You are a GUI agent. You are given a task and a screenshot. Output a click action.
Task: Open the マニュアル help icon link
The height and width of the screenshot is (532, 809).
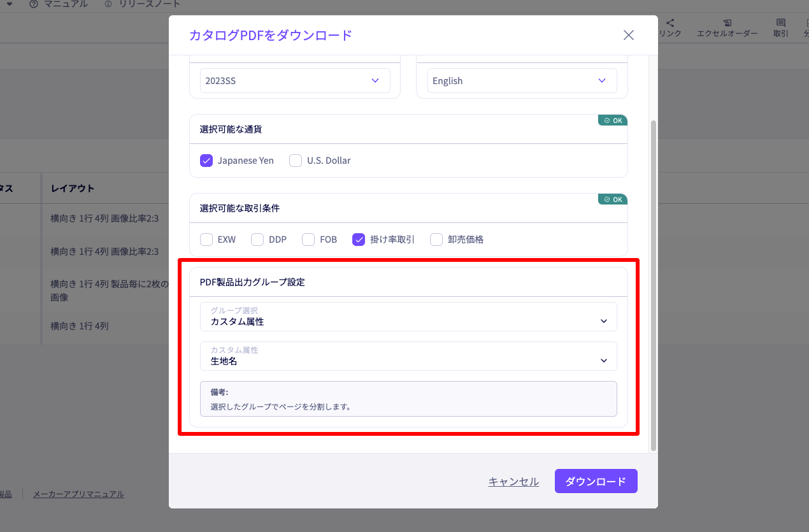(x=58, y=4)
